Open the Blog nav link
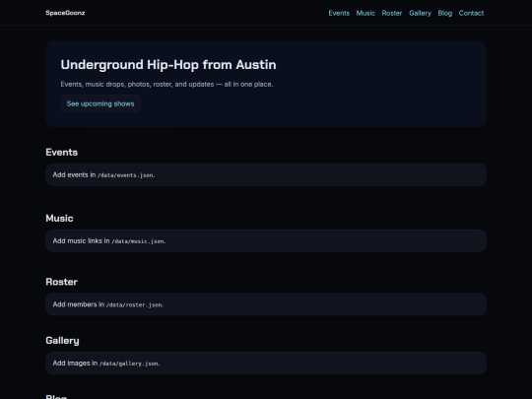The height and width of the screenshot is (399, 532). (444, 13)
